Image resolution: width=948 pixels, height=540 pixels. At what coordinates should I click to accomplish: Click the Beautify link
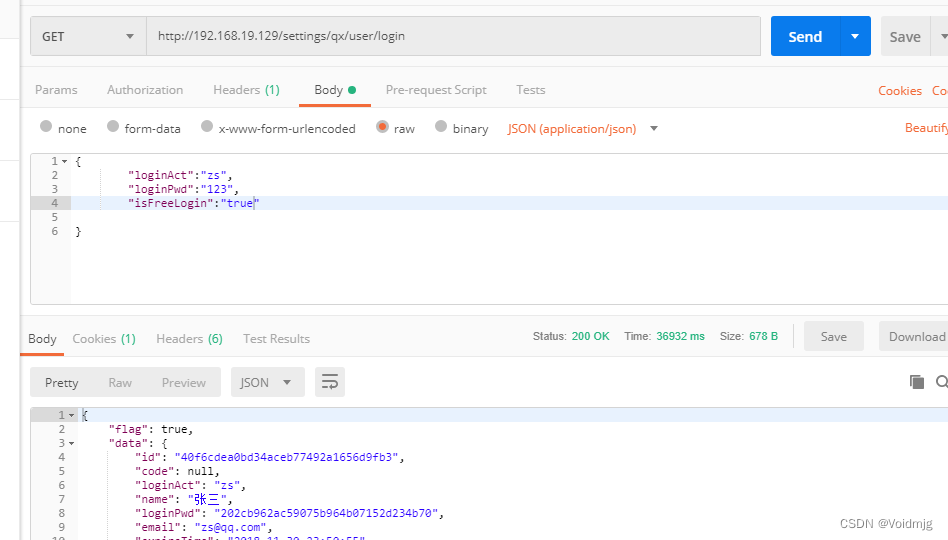(926, 128)
